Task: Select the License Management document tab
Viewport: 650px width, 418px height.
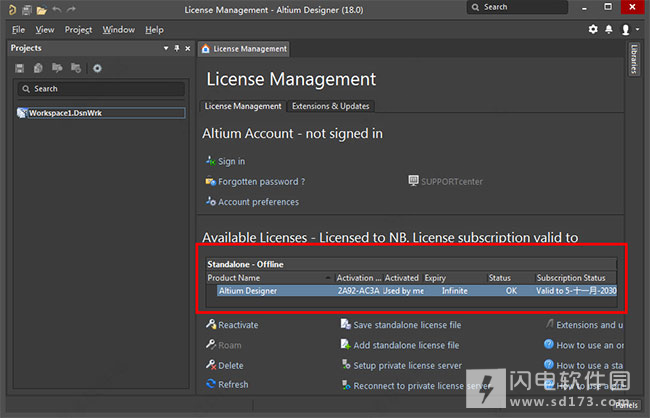Action: click(x=244, y=49)
